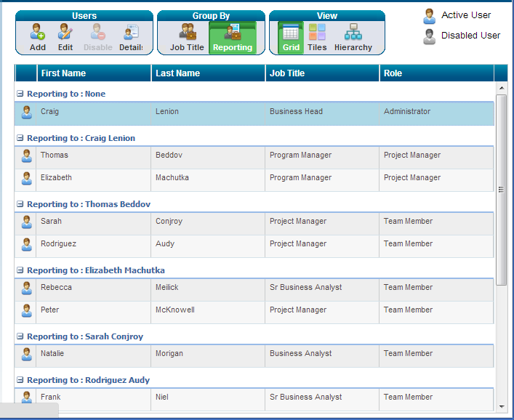The width and height of the screenshot is (514, 420).
Task: Switch to Hierarchy view
Action: [353, 33]
